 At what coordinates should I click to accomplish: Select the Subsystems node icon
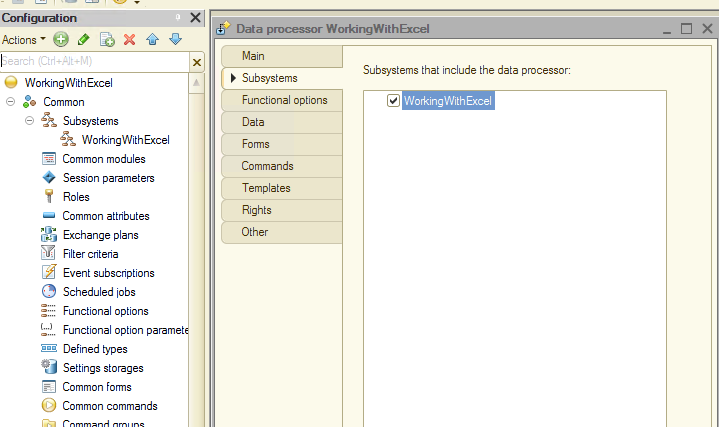coord(49,121)
